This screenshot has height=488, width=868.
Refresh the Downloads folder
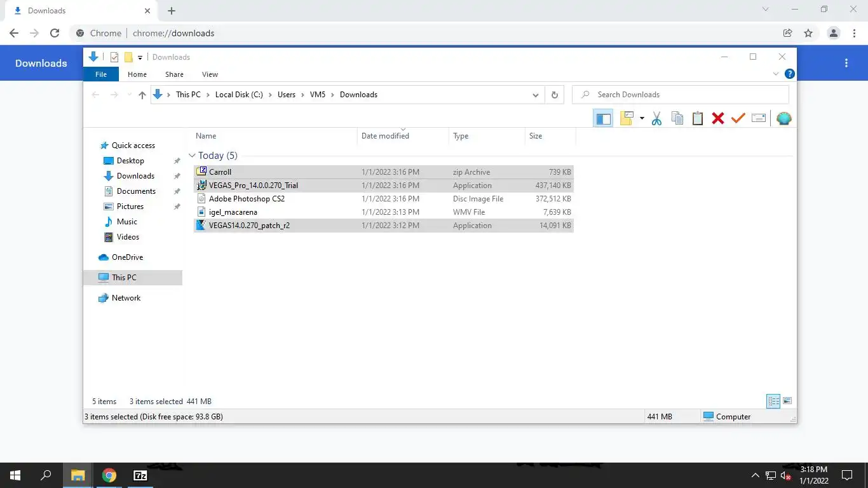[x=554, y=95]
